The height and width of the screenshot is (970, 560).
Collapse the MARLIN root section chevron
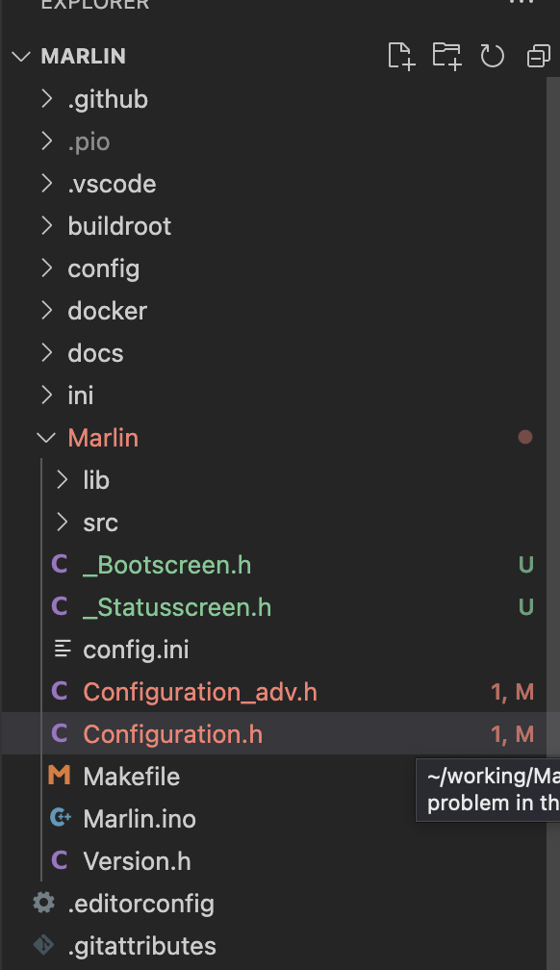click(21, 56)
